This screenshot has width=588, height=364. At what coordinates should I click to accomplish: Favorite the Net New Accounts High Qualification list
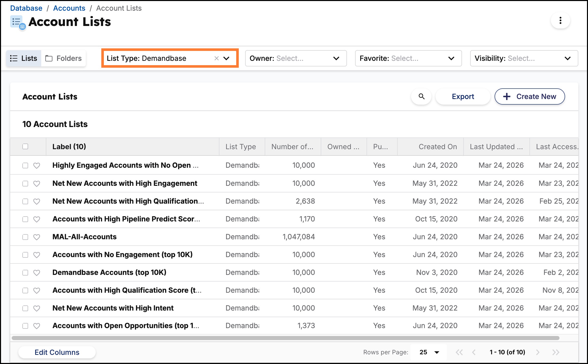coord(37,201)
